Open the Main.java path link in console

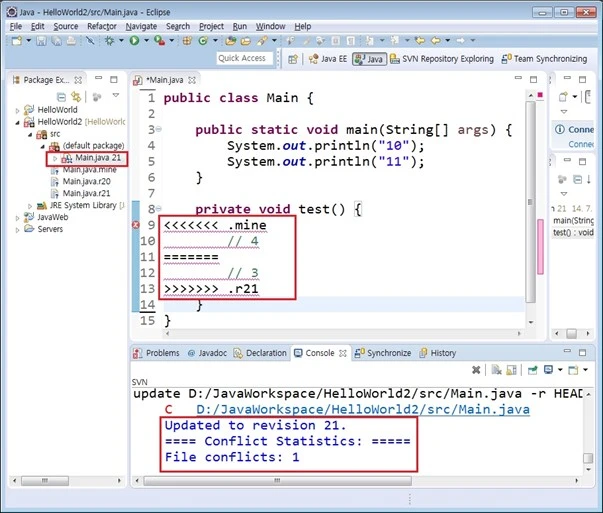click(363, 409)
